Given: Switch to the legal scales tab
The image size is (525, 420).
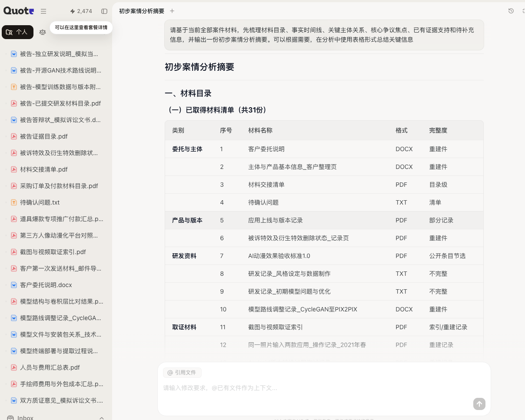Looking at the screenshot, I should tap(42, 32).
